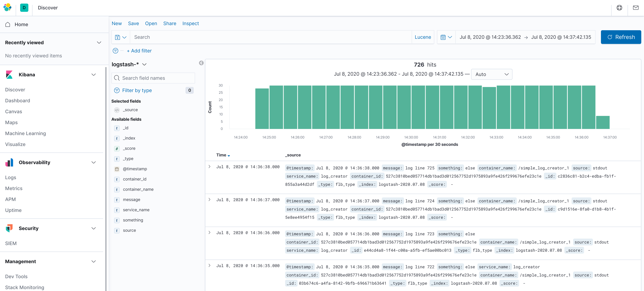Click the Share button in toolbar
Viewport: 644px width, 291px height.
pyautogui.click(x=170, y=23)
